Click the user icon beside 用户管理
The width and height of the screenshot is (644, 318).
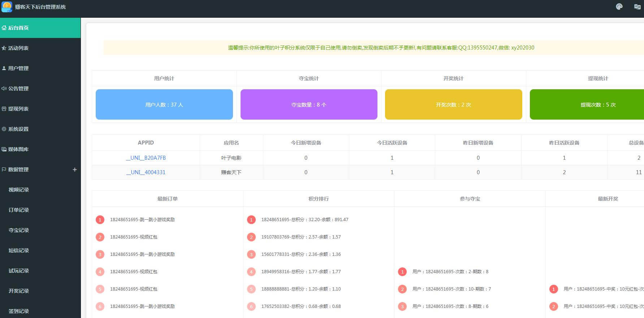click(x=4, y=68)
